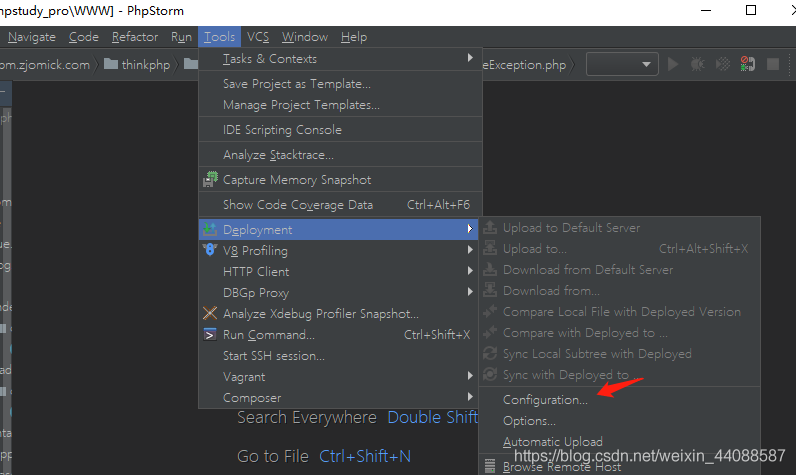This screenshot has width=796, height=475.
Task: Click the Browse Remote Host icon
Action: pyautogui.click(x=490, y=466)
